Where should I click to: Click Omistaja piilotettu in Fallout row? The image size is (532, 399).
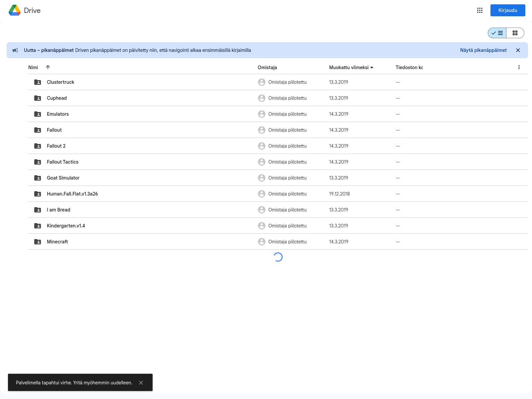coord(287,130)
